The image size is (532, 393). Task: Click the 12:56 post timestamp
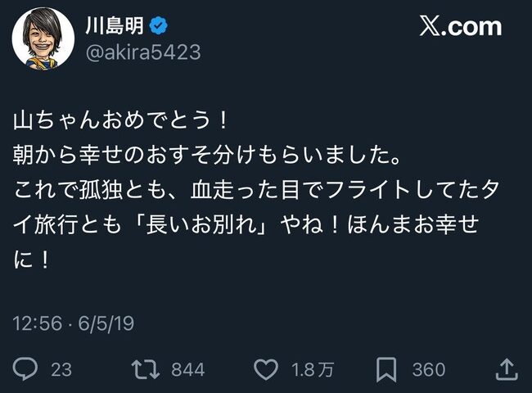pos(38,323)
